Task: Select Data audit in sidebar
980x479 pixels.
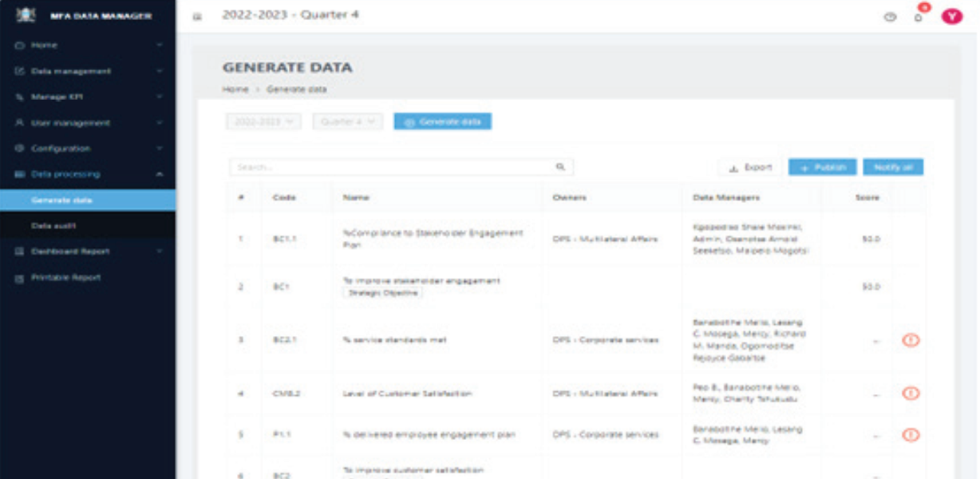Action: pyautogui.click(x=88, y=226)
